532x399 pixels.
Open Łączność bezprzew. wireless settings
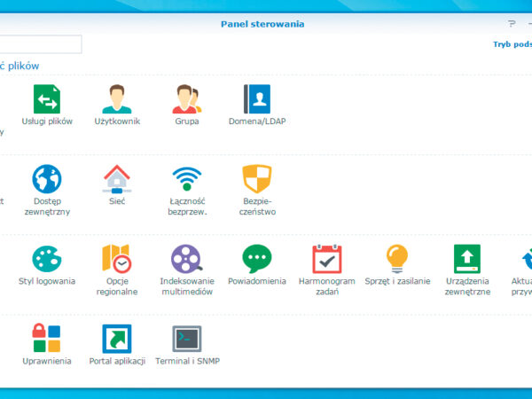point(186,180)
